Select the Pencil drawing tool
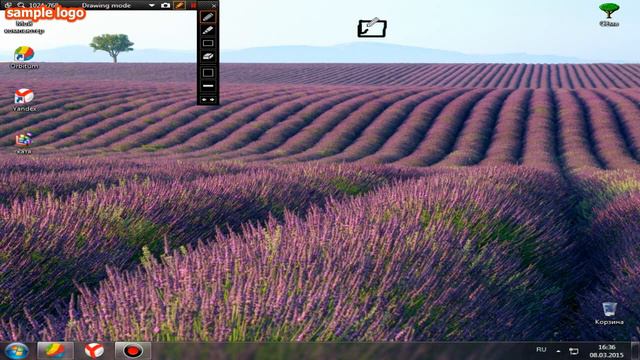This screenshot has width=640, height=360. pos(208,17)
